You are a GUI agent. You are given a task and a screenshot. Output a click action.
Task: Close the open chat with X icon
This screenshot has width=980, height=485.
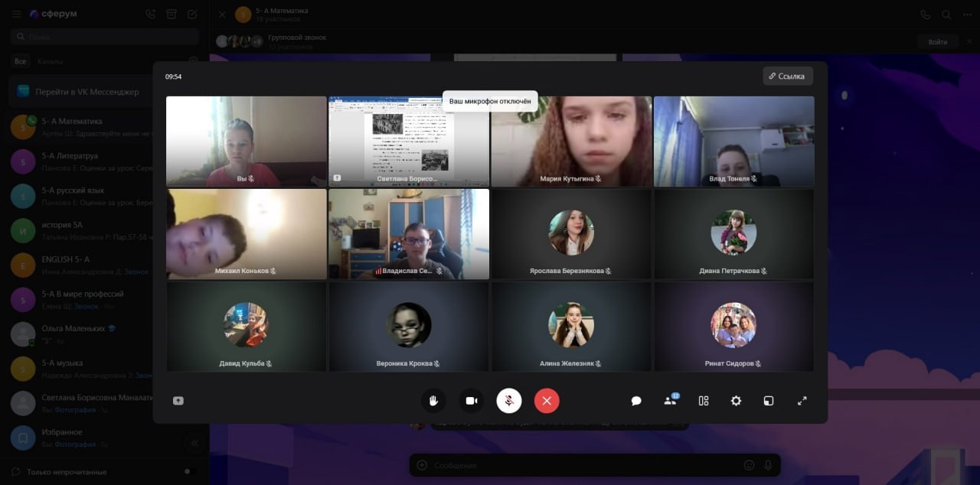pos(222,14)
